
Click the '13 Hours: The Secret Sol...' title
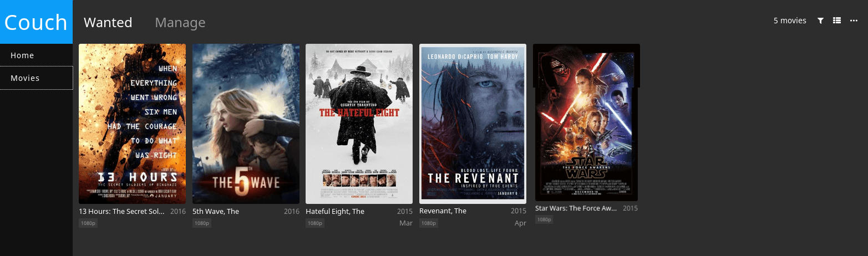(123, 211)
